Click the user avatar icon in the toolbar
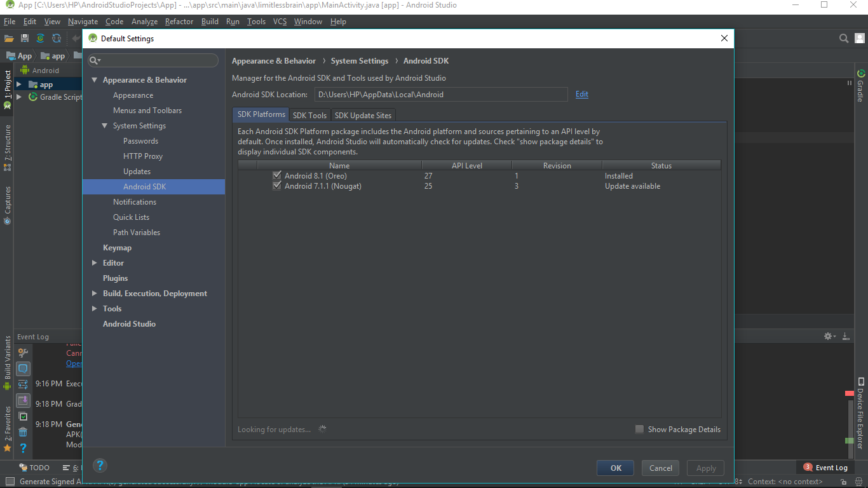Screen dimensions: 868x488 (859, 38)
